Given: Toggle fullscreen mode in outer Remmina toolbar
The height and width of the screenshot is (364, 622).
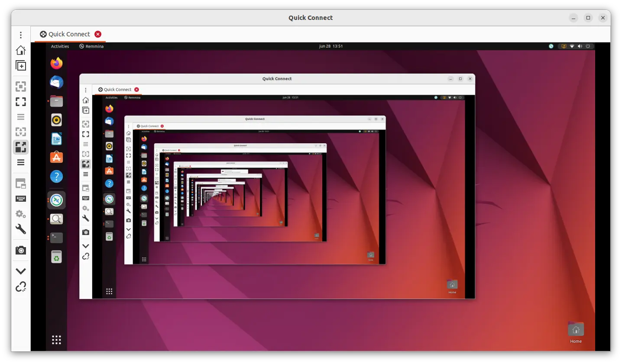Looking at the screenshot, I should tap(21, 102).
